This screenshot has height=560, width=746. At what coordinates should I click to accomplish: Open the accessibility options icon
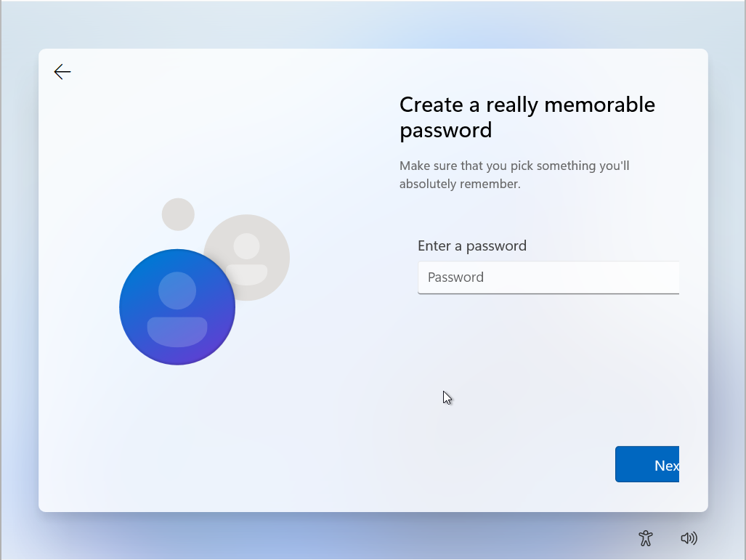(646, 538)
